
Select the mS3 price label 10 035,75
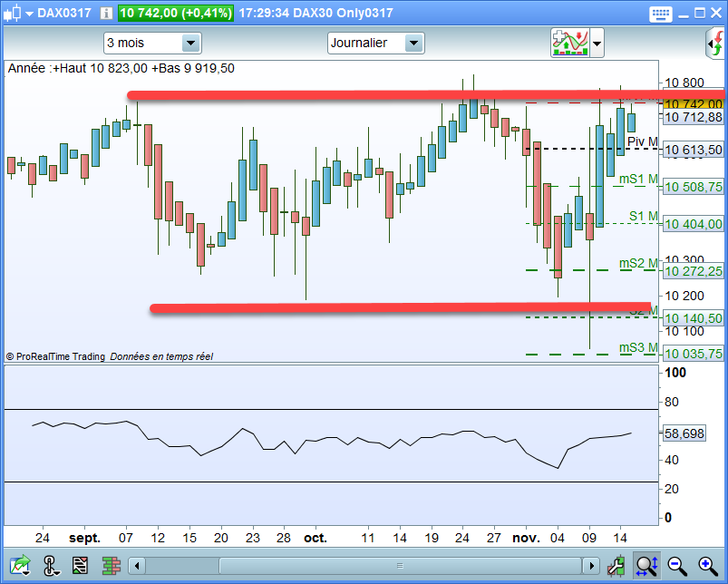point(694,354)
